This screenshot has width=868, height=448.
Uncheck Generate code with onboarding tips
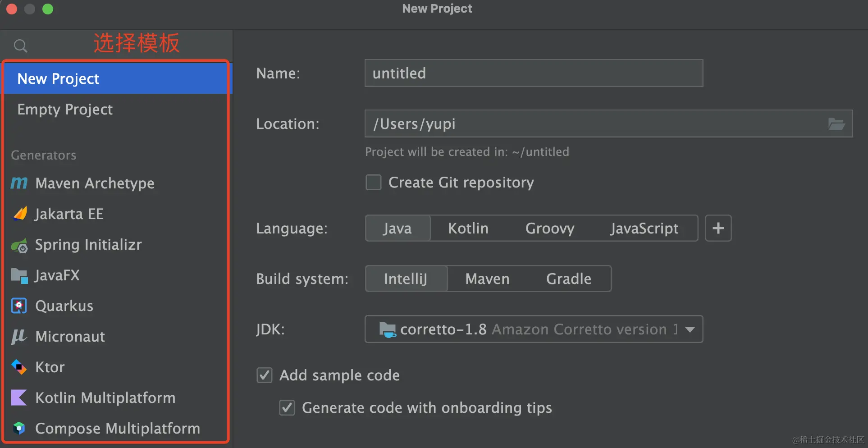[287, 407]
